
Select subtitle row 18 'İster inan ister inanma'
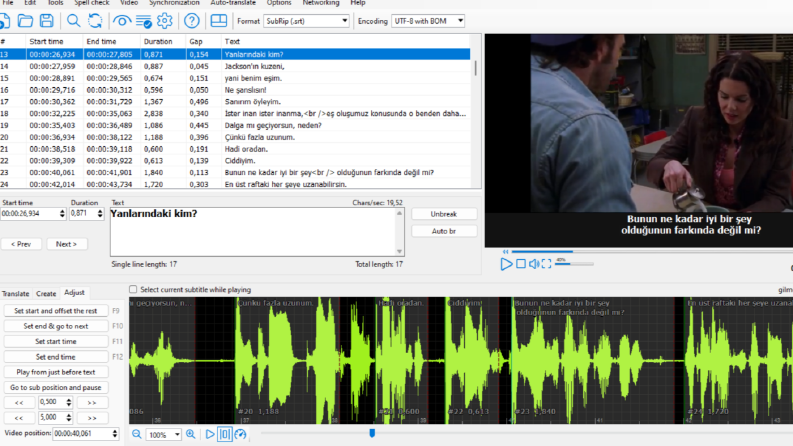tap(235, 113)
